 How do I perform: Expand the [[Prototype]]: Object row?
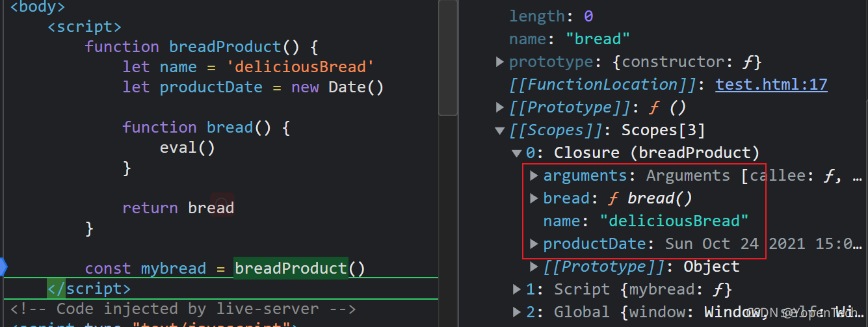coord(534,267)
